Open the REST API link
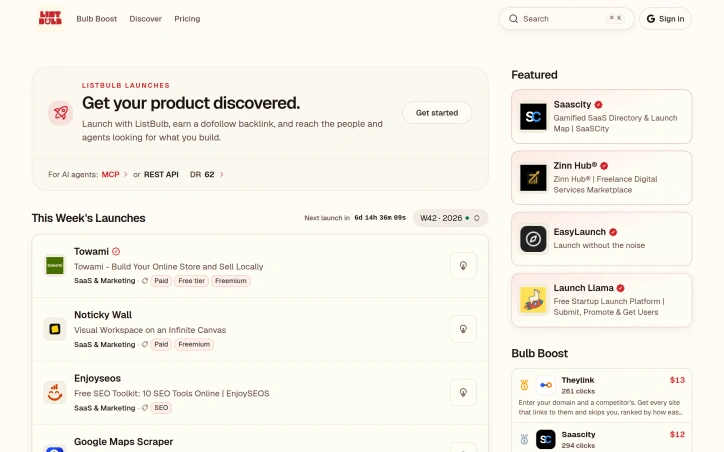The image size is (724, 452). click(x=161, y=175)
